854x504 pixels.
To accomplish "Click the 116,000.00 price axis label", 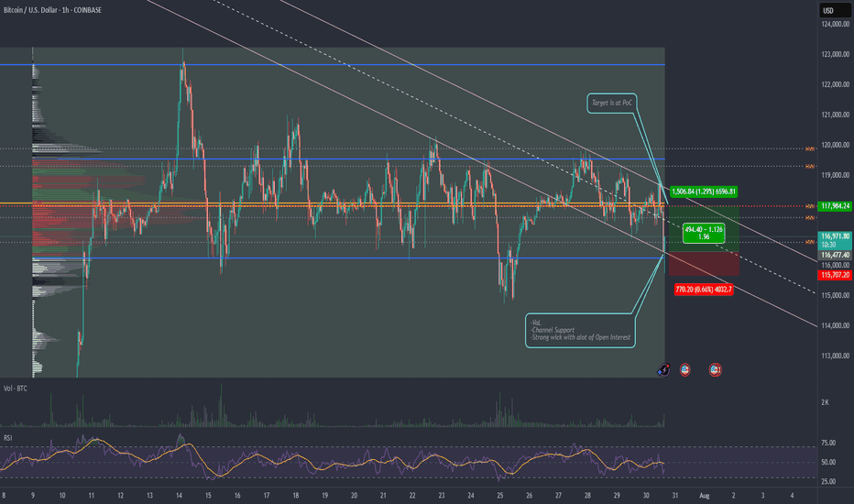I will pyautogui.click(x=835, y=265).
